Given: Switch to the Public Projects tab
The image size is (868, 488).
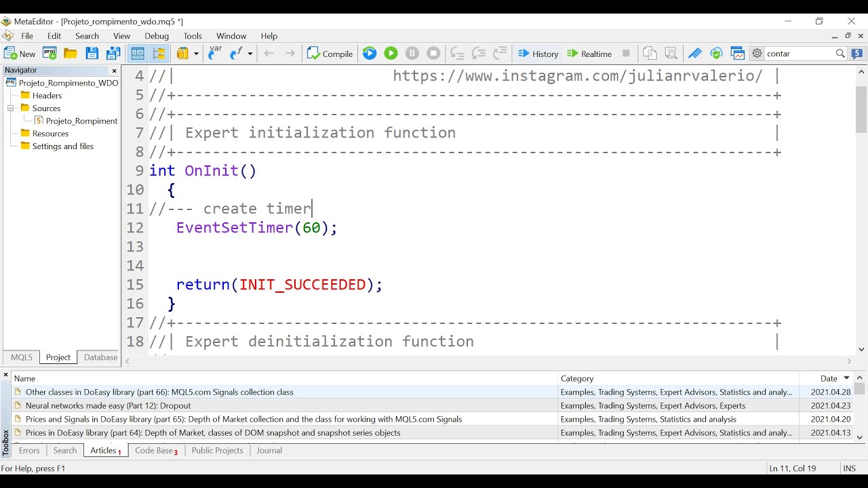Looking at the screenshot, I should (x=217, y=450).
